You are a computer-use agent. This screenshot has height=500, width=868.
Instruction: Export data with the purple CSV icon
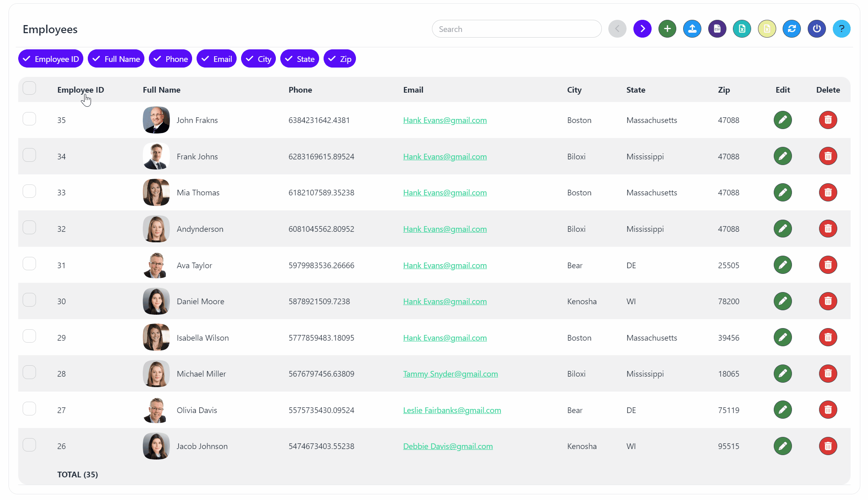pyautogui.click(x=717, y=29)
